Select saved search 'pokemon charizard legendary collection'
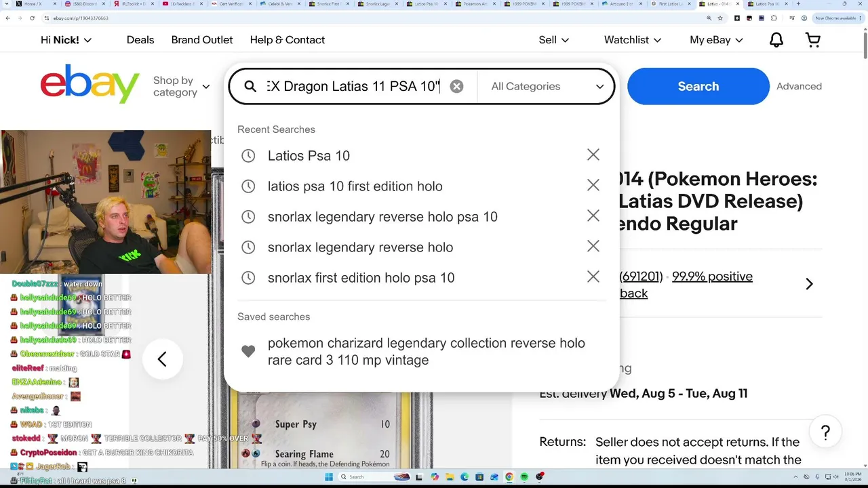 pos(426,351)
